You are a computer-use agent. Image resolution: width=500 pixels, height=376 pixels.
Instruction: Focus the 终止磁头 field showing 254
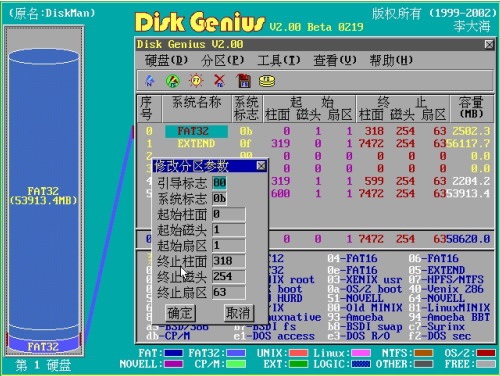(229, 277)
